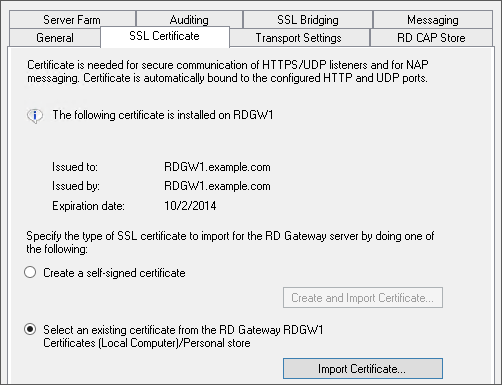Select Create a self-signed certificate radio
Screen dimensions: 502x385
(30, 272)
